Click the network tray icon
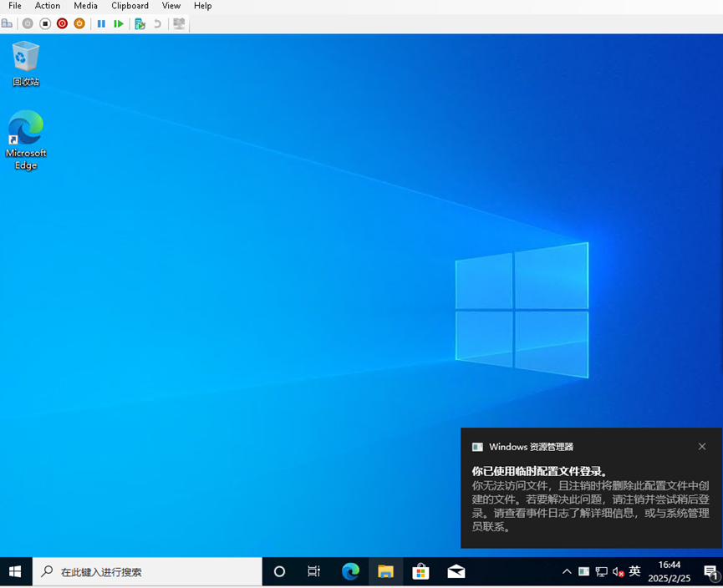 (601, 572)
